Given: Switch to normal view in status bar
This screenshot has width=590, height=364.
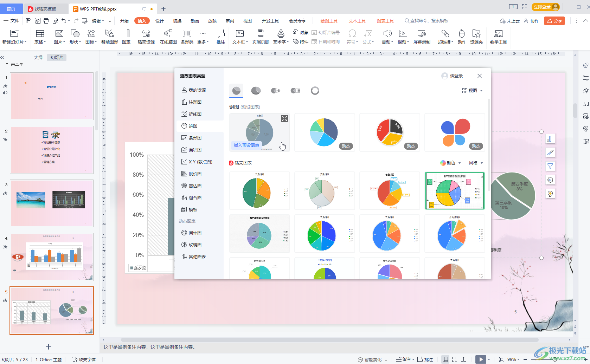Looking at the screenshot, I should click(445, 359).
